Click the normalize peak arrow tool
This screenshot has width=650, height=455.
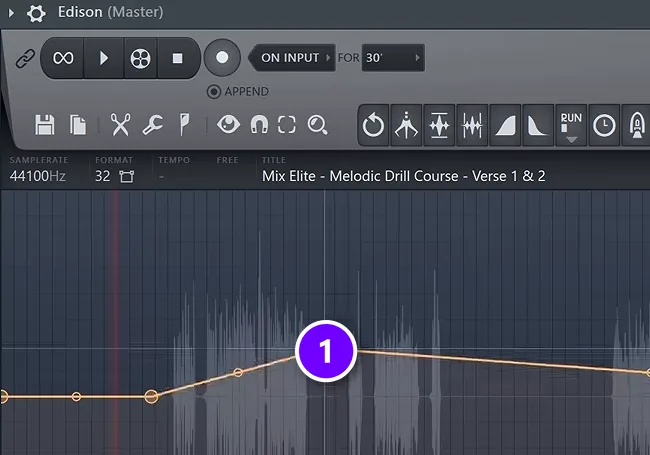point(406,126)
